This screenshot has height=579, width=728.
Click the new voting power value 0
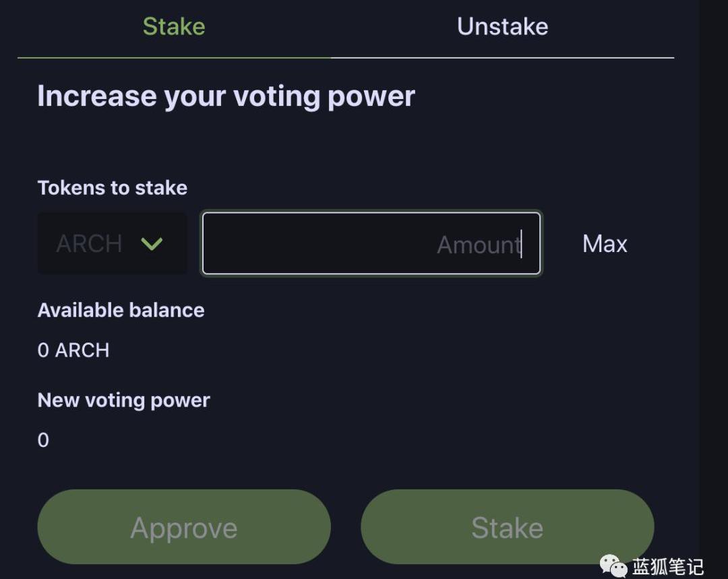(x=43, y=440)
